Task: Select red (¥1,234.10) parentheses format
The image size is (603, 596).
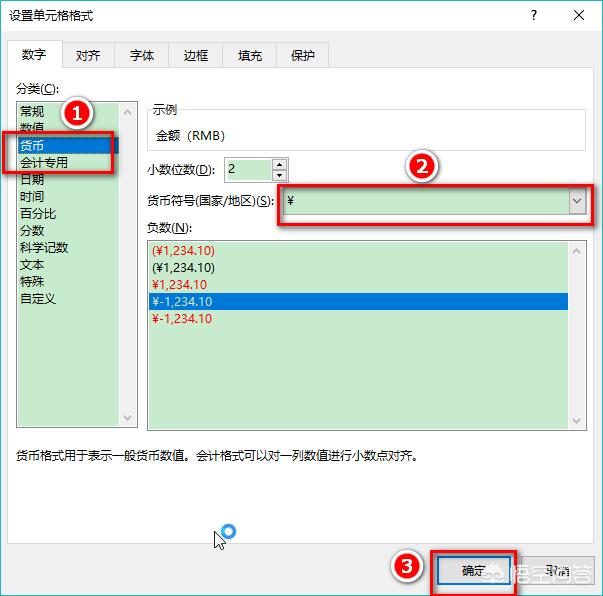Action: click(358, 251)
